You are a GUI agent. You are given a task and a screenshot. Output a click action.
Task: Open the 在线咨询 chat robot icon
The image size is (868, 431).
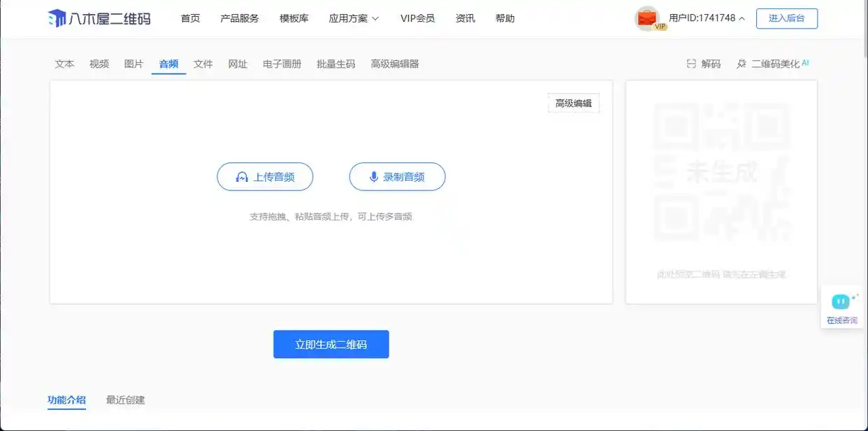841,302
